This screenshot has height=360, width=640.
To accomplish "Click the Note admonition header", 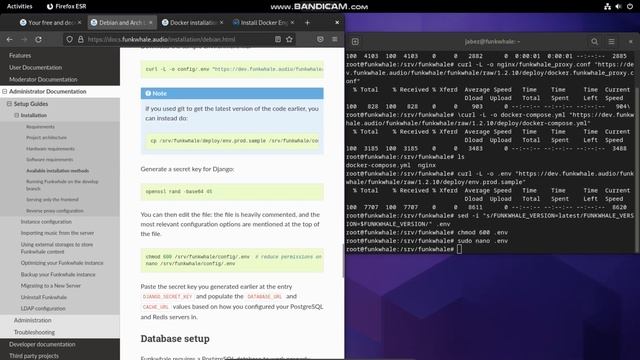I will click(x=232, y=93).
